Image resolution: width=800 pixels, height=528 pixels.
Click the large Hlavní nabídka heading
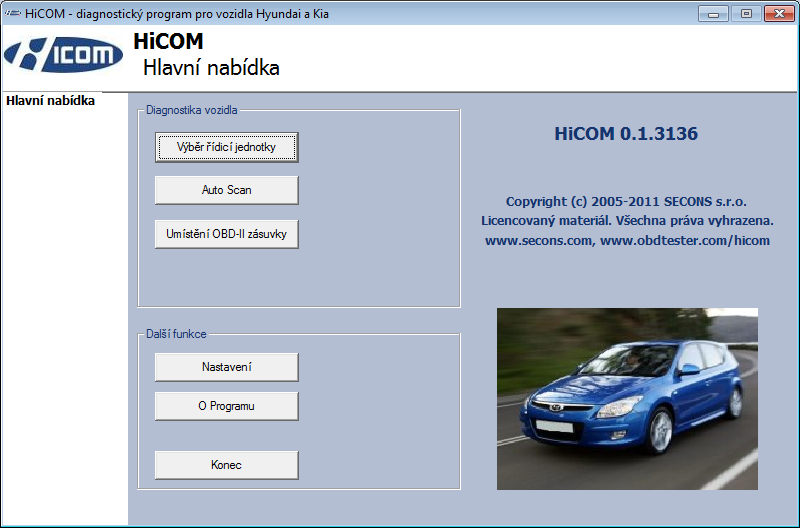tap(211, 68)
